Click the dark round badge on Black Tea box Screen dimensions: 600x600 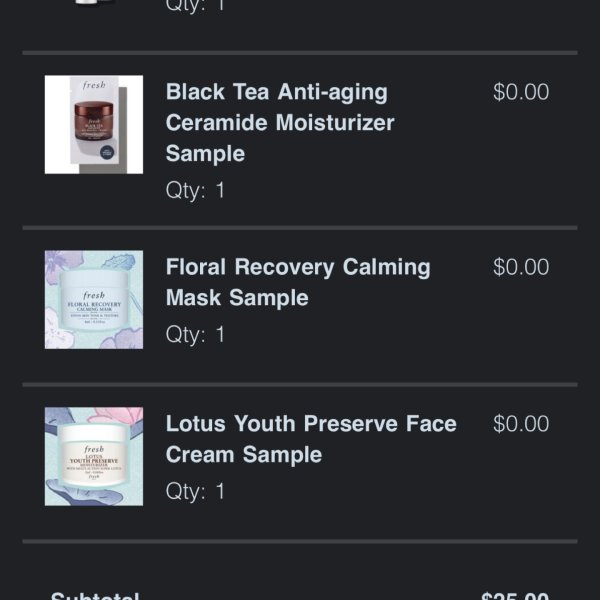(107, 152)
